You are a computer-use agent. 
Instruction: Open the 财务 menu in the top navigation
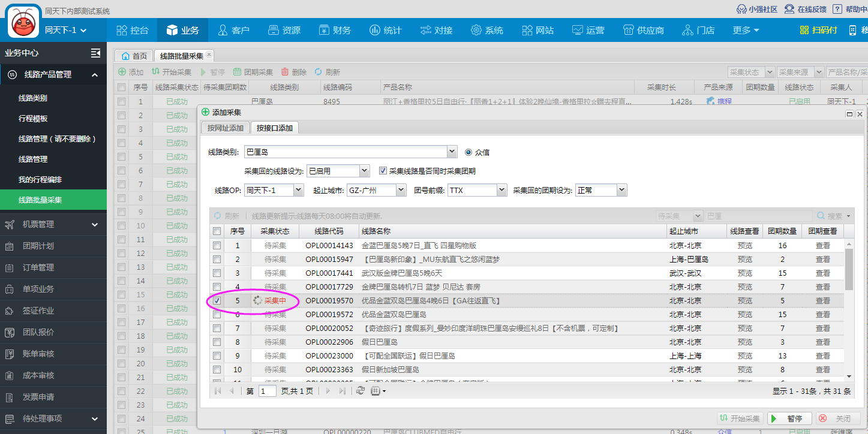pyautogui.click(x=335, y=30)
